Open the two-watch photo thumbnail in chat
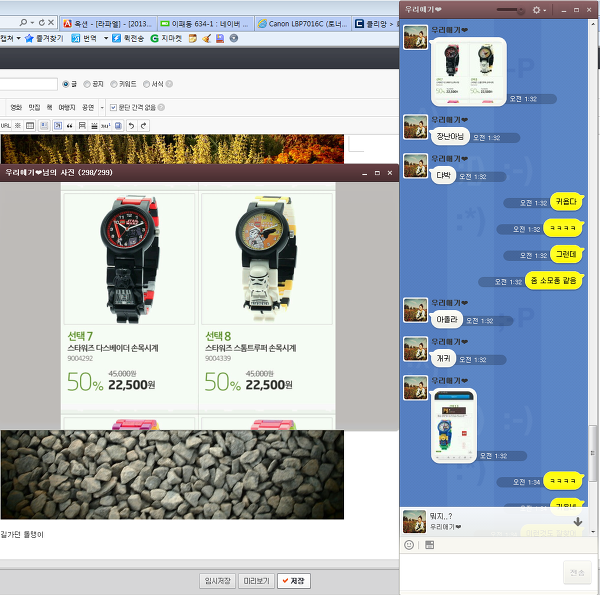Image resolution: width=600 pixels, height=595 pixels. point(469,72)
